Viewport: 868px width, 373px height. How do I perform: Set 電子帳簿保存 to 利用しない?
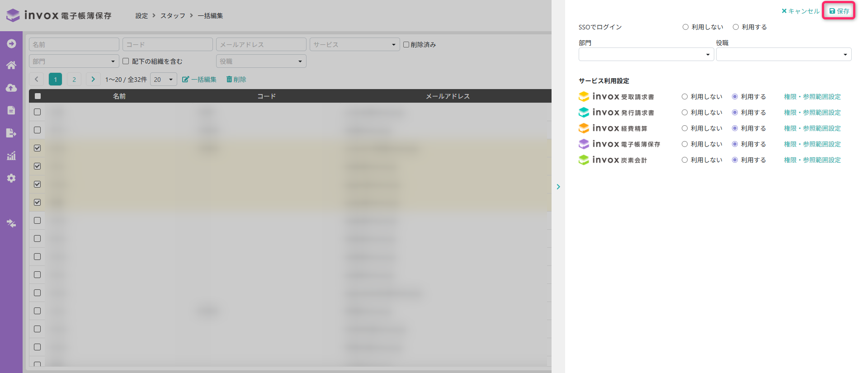point(684,144)
